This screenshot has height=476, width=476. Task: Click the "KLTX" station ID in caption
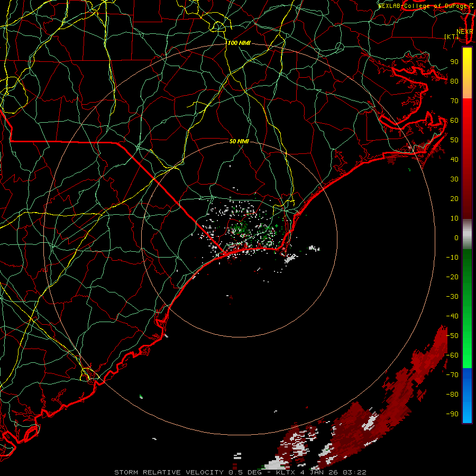(x=286, y=472)
